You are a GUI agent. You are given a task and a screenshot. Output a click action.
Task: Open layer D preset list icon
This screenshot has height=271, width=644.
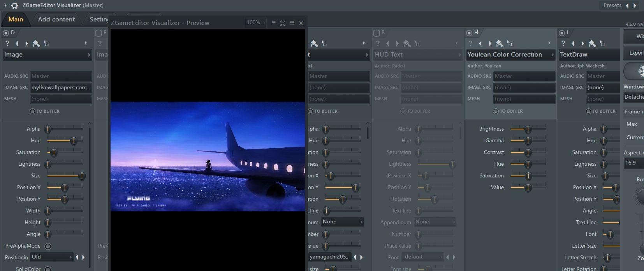coord(46,43)
